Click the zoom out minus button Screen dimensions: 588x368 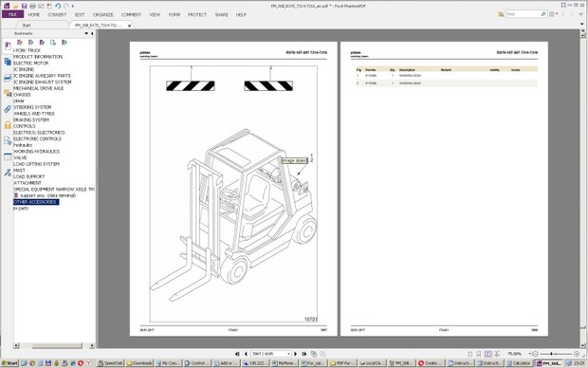(x=535, y=354)
